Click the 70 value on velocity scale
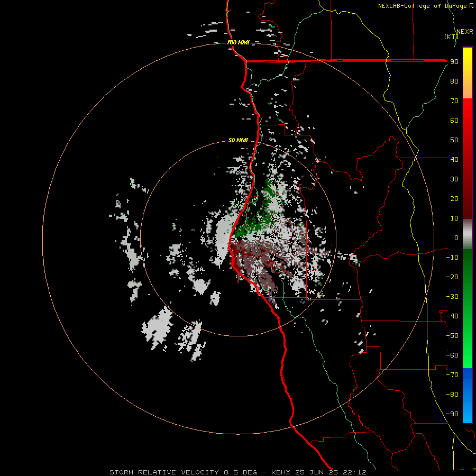 454,101
